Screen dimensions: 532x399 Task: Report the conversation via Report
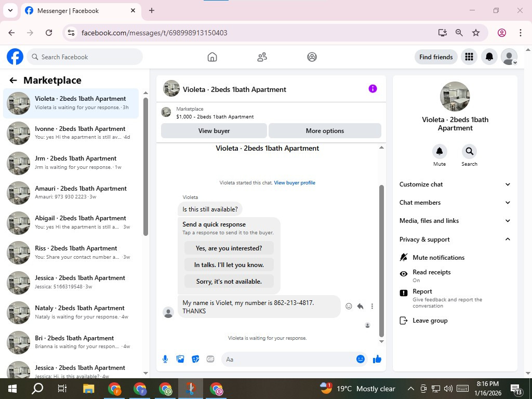[455, 298]
